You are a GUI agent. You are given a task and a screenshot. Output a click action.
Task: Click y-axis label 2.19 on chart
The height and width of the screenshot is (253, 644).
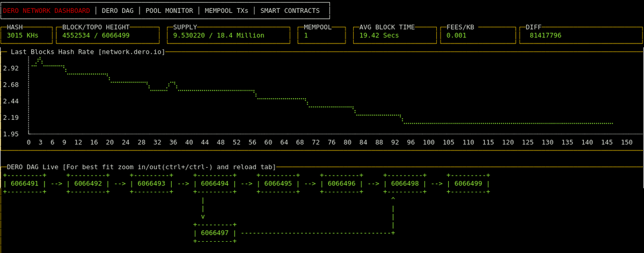coord(11,118)
